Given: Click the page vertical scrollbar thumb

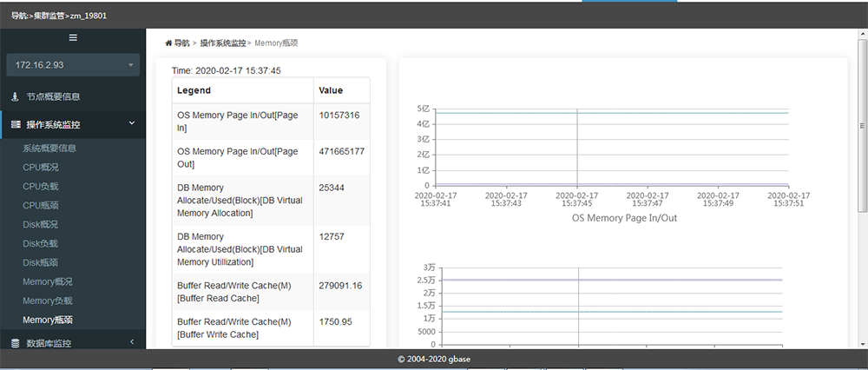Looking at the screenshot, I should coord(862,126).
